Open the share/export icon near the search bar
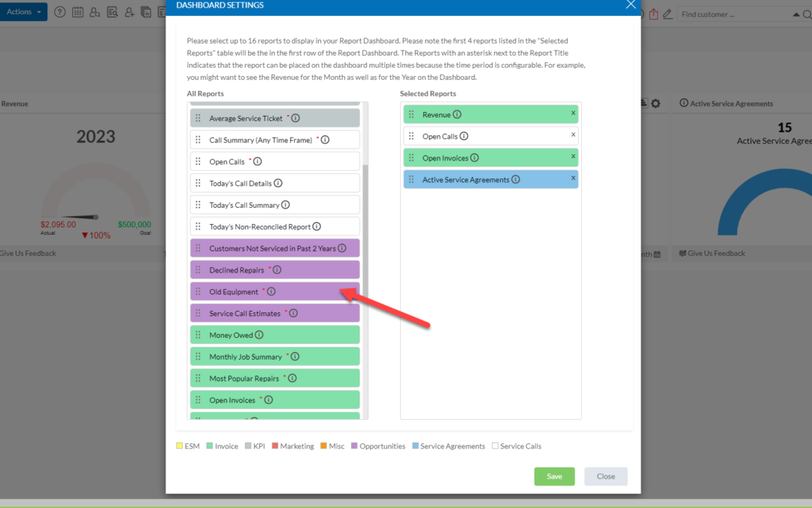Screen dimensions: 812x508 point(654,14)
